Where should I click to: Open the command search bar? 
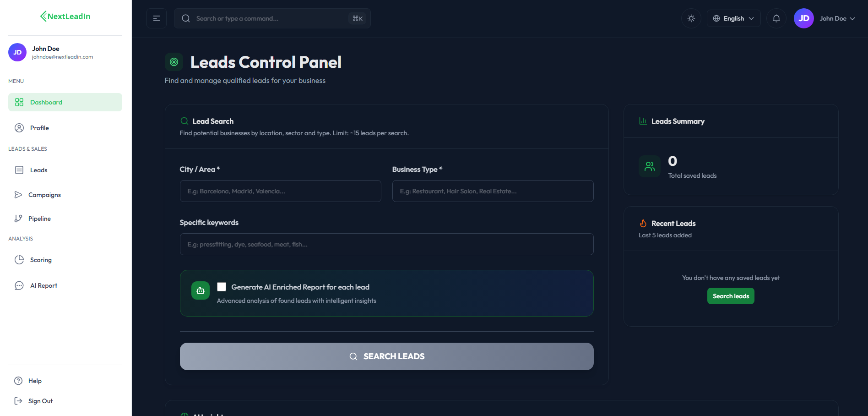click(272, 18)
